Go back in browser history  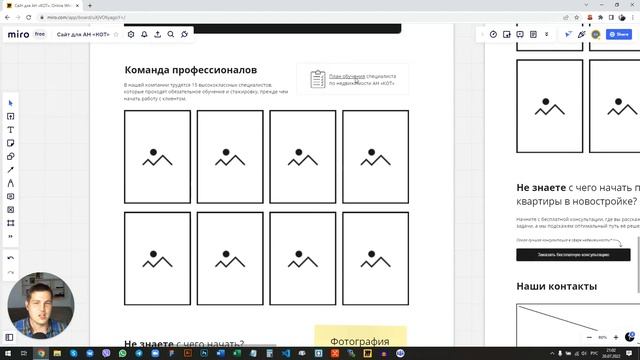click(7, 18)
